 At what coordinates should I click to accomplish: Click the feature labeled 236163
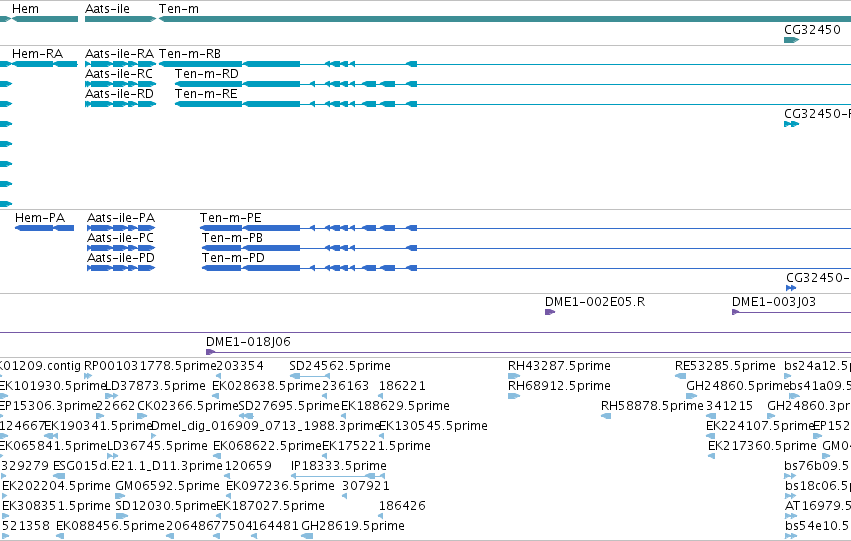pos(345,386)
